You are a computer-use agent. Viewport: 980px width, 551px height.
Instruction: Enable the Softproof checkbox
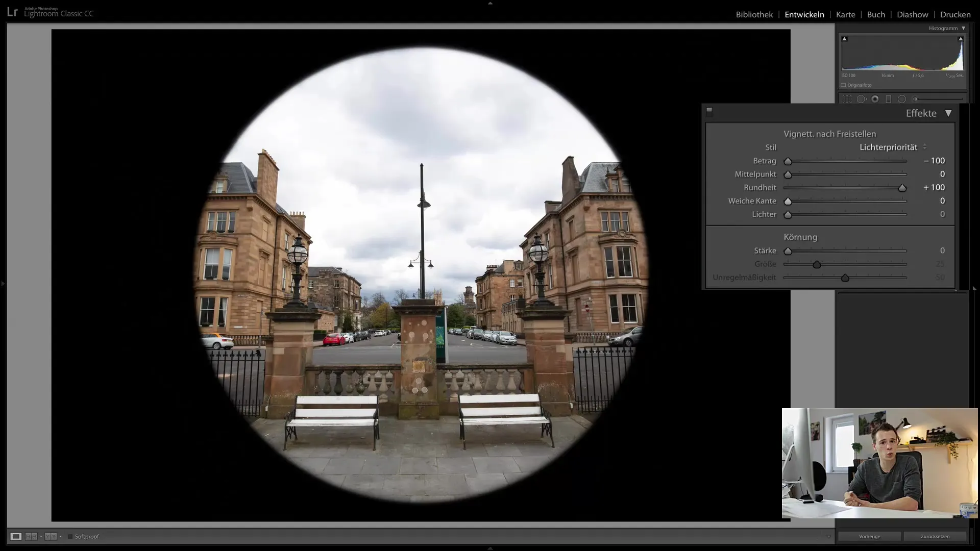(70, 536)
